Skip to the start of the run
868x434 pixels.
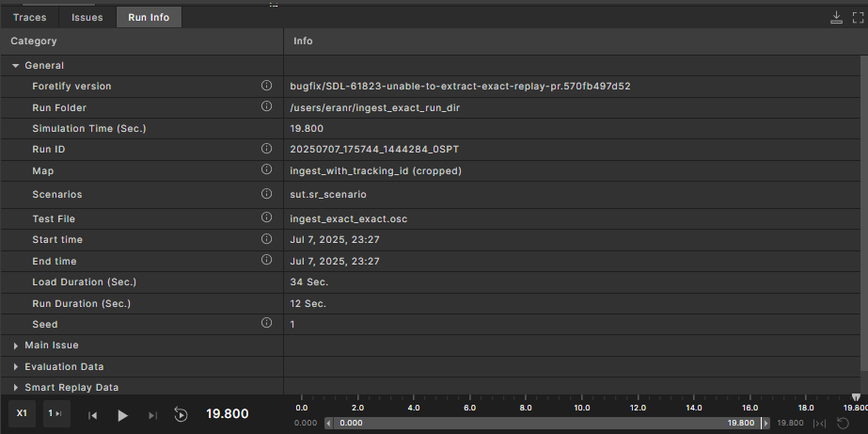(93, 415)
